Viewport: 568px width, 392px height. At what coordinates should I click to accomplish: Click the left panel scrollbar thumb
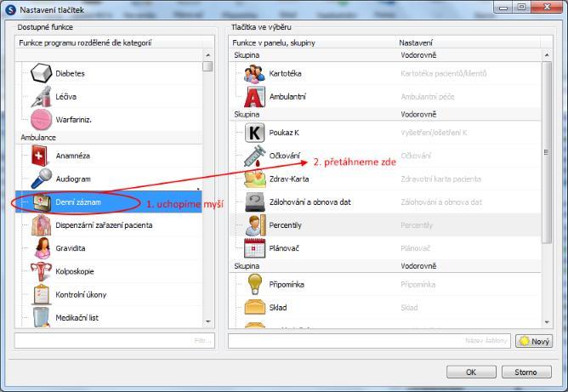(x=208, y=66)
